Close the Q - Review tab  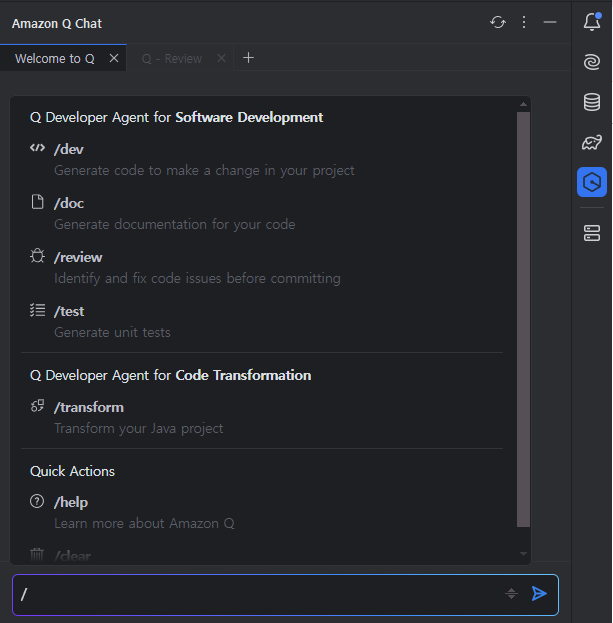[x=221, y=58]
